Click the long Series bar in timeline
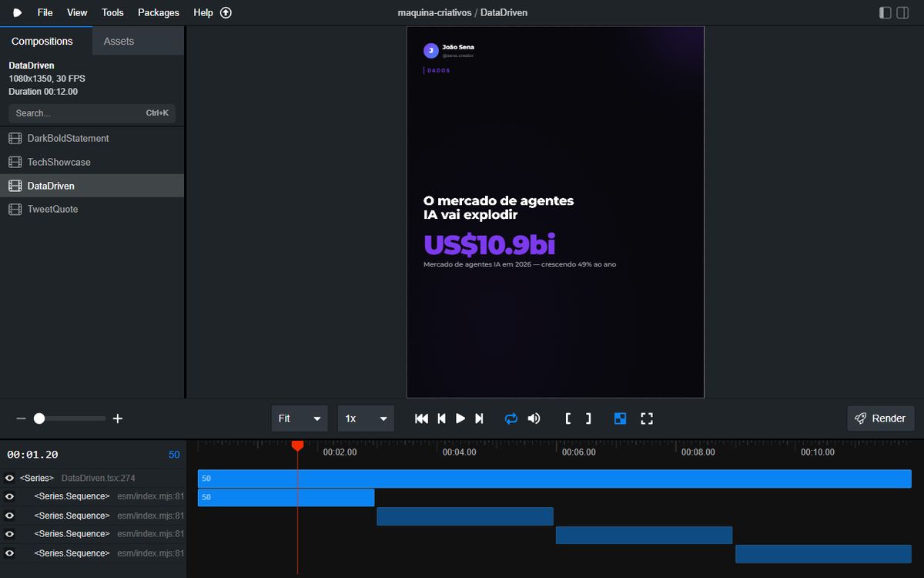 [554, 479]
